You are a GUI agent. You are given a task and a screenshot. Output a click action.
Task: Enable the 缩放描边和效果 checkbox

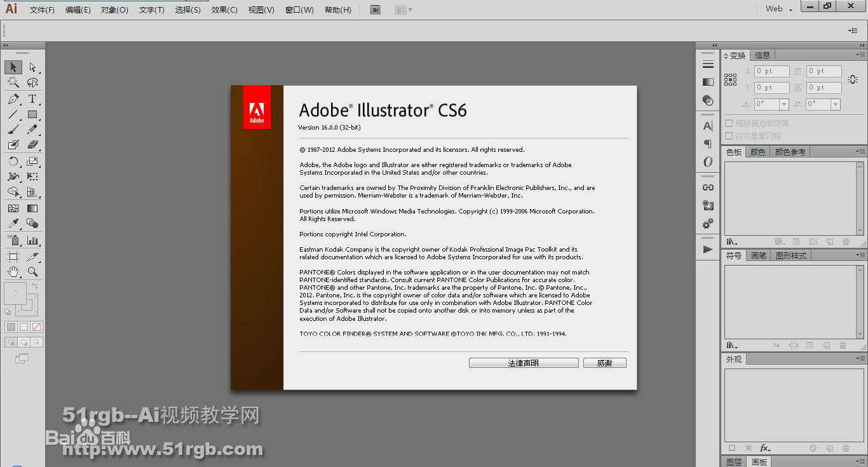point(729,123)
